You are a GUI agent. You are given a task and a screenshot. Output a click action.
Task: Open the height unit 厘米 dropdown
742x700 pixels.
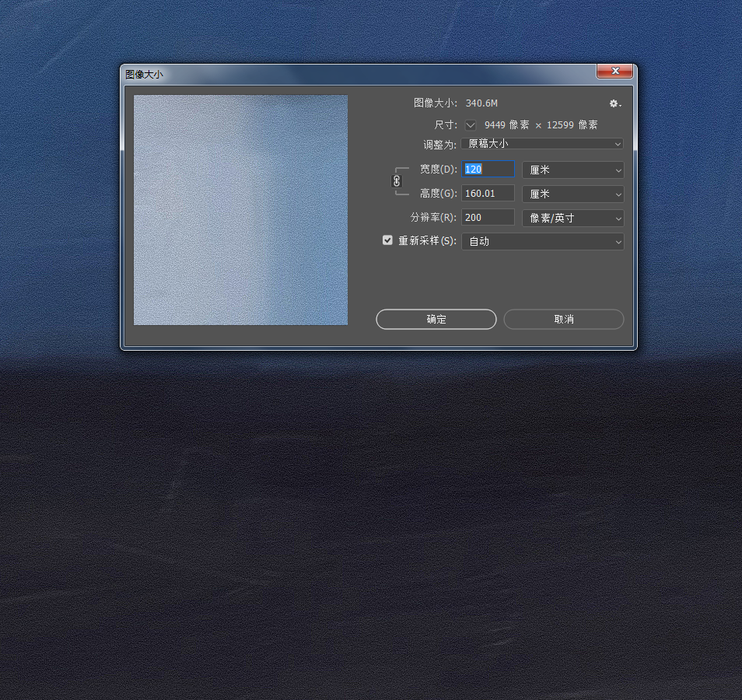point(573,194)
